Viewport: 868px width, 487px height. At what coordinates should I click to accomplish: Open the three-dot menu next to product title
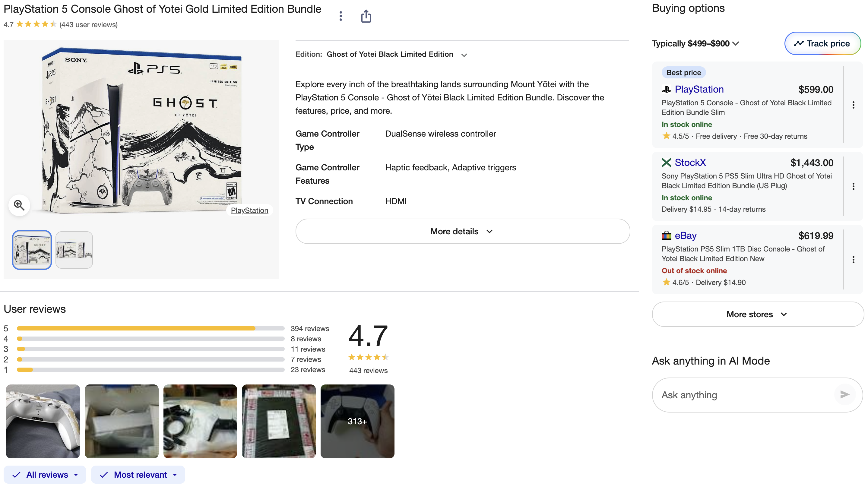(341, 16)
